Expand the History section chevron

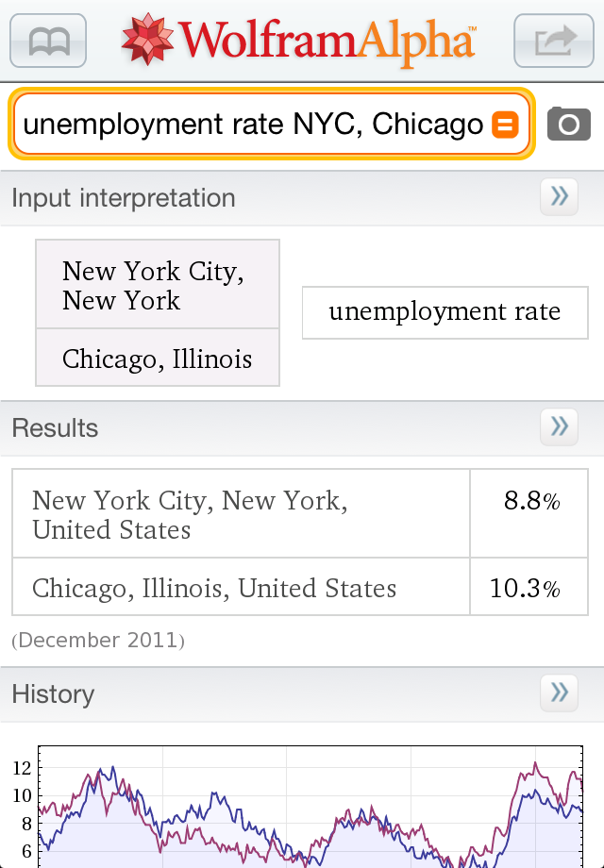[x=559, y=693]
